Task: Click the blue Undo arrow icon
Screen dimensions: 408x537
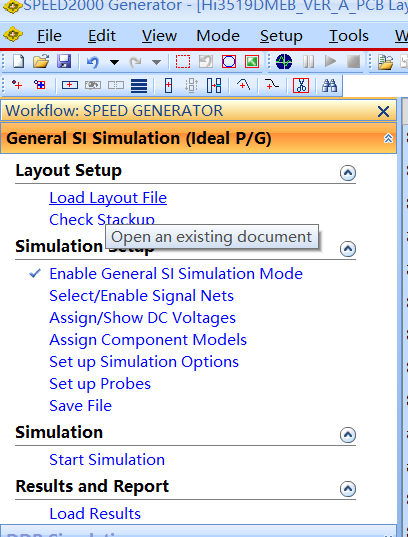Action: point(92,62)
